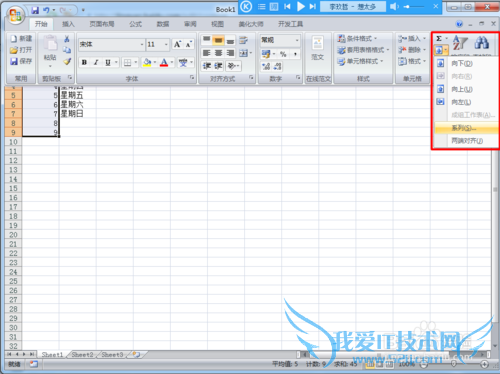This screenshot has width=500, height=374.
Task: Undo the last action in quick access
Action: coord(46,10)
